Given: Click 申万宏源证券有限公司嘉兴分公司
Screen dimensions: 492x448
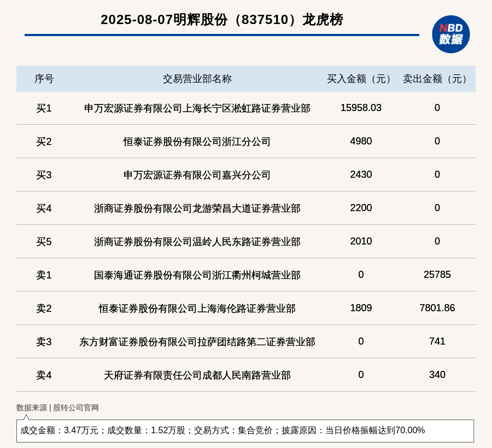Looking at the screenshot, I should coord(197,175).
